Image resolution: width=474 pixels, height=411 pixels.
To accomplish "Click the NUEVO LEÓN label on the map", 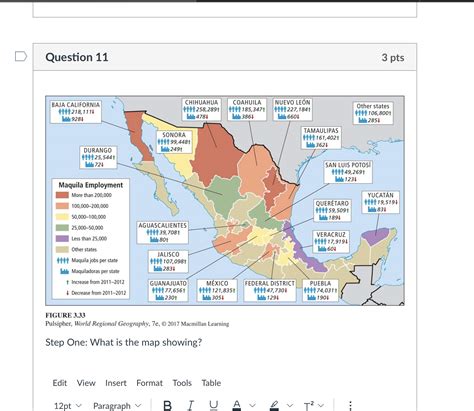I will [292, 102].
